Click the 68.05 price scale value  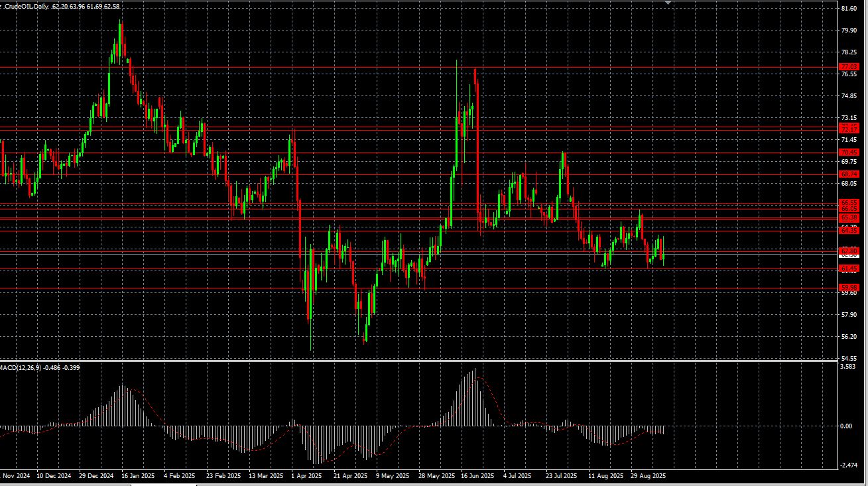click(x=849, y=184)
